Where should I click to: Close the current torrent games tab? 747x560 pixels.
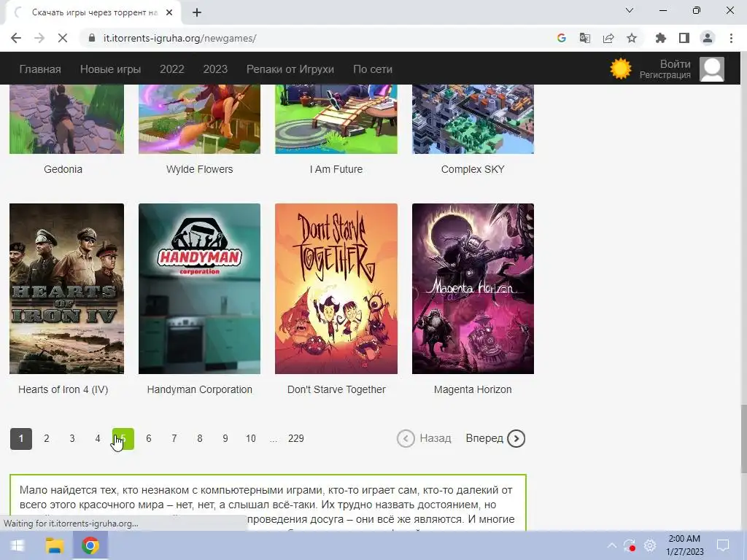pyautogui.click(x=169, y=12)
